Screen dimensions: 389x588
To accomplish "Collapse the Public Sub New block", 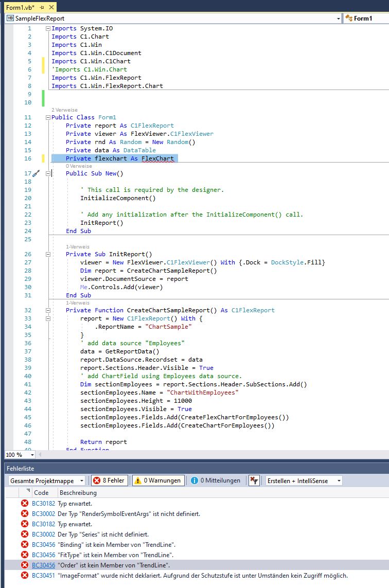I will [48, 173].
